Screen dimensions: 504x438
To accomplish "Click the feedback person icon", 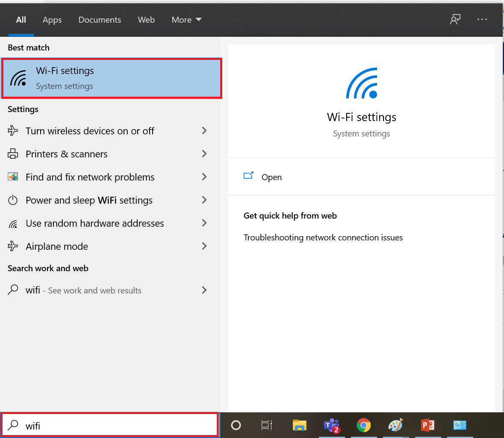I will pos(455,20).
